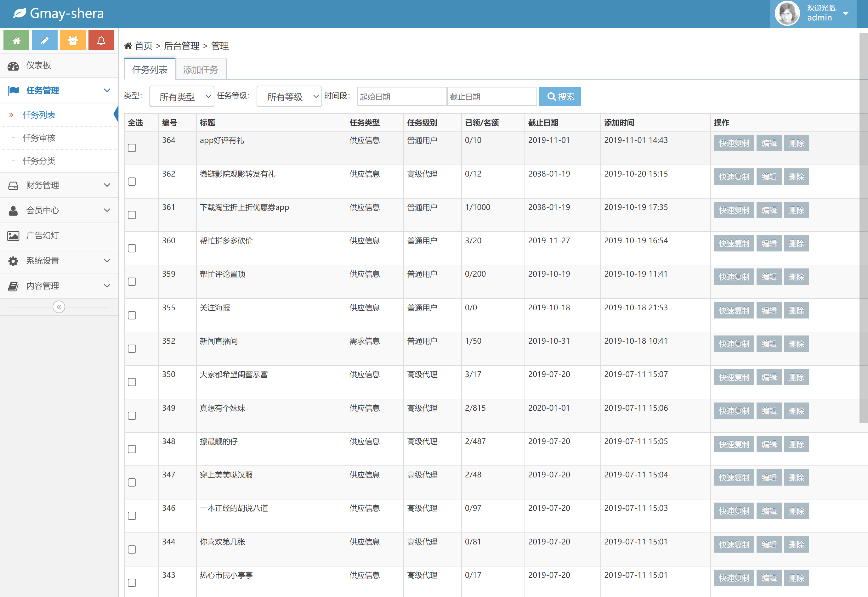Click 删除 for task 361
The width and height of the screenshot is (868, 597).
(796, 210)
